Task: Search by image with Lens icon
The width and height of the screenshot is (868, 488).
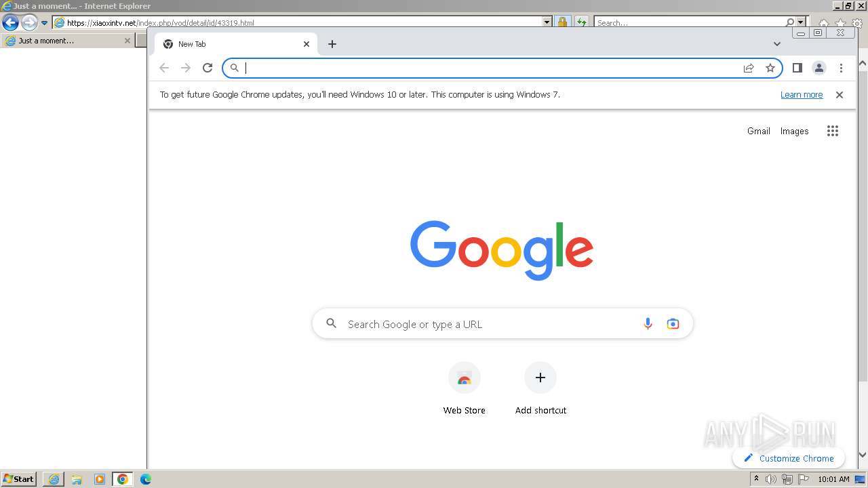Action: pyautogui.click(x=673, y=324)
